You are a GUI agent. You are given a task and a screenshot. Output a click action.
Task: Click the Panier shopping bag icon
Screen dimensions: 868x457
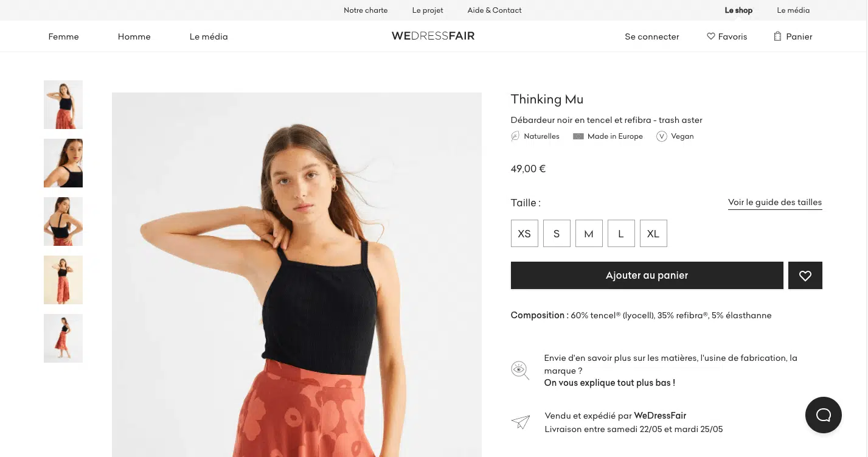pos(777,37)
